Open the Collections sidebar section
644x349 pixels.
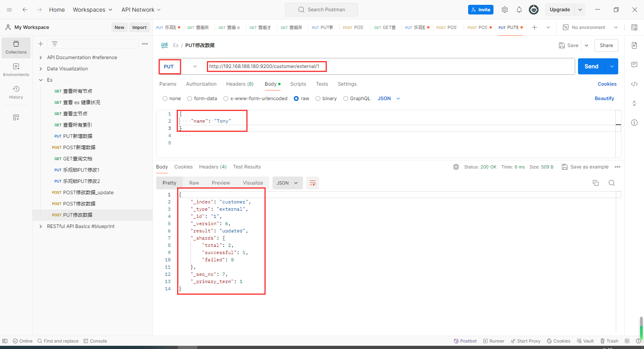point(16,47)
